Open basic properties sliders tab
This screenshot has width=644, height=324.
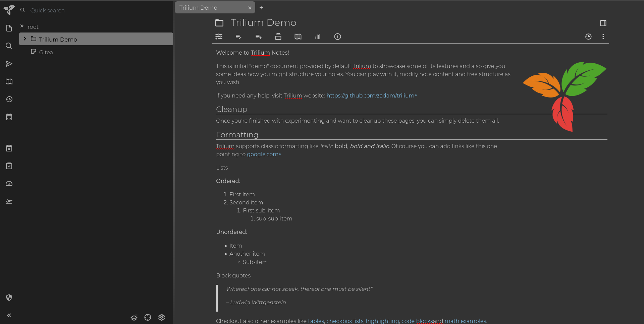click(219, 37)
